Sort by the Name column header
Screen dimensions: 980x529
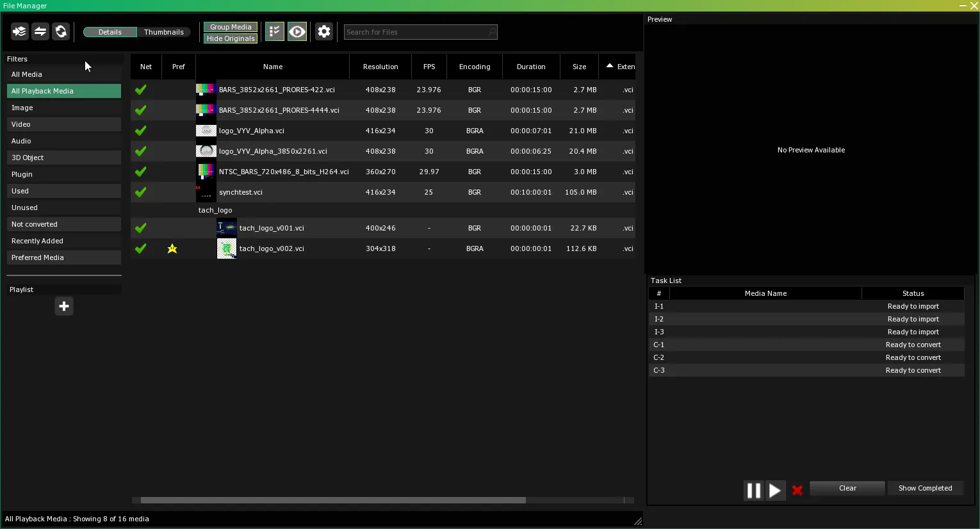point(273,67)
